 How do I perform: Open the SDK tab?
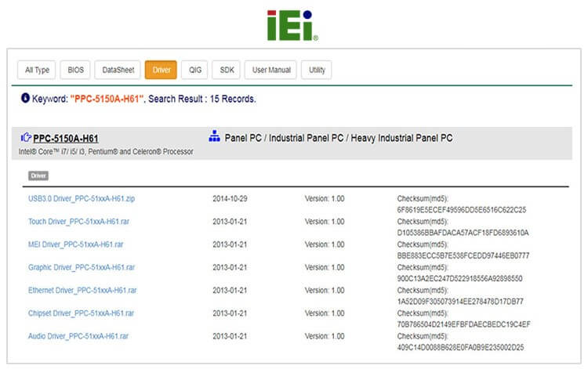point(226,70)
